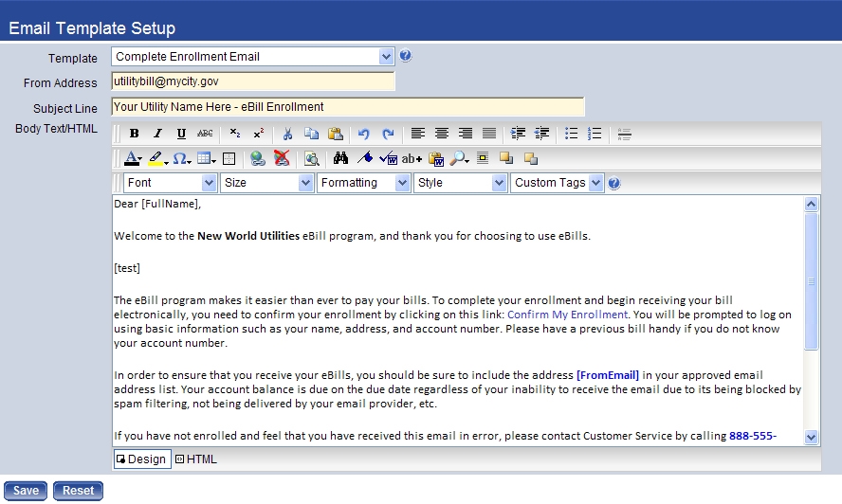842x504 pixels.
Task: Toggle italic text formatting
Action: (158, 134)
